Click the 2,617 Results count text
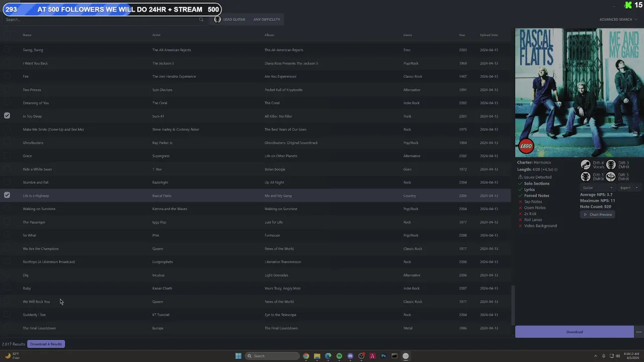644x362 pixels. click(x=14, y=344)
